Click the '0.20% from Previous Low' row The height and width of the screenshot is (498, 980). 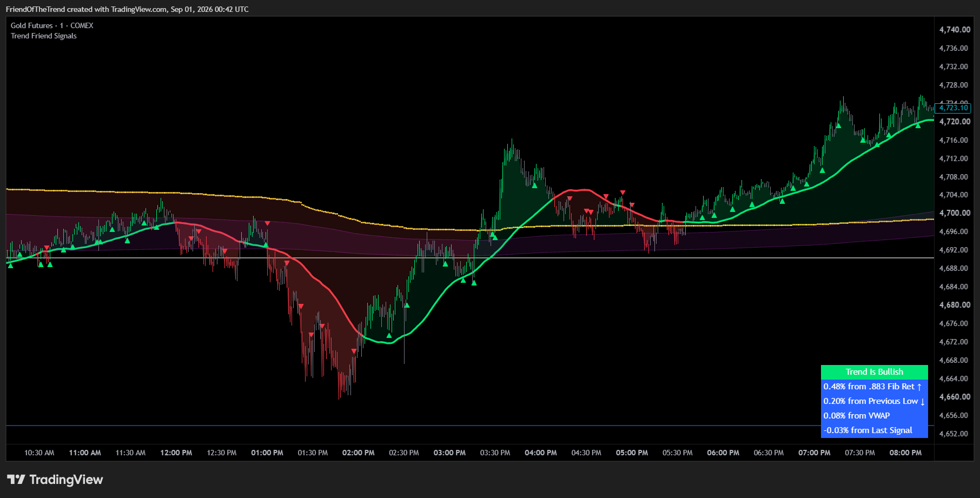(x=874, y=401)
